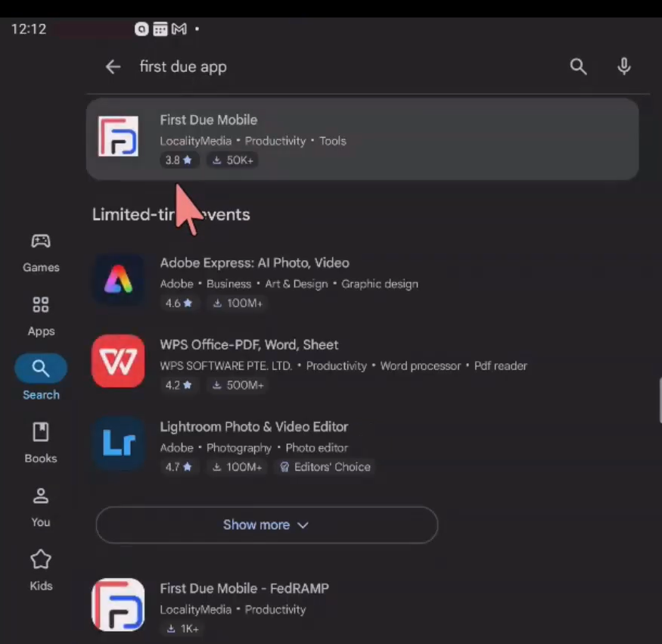The height and width of the screenshot is (644, 662).
Task: Click 100M+ downloads on Lightroom
Action: pos(238,467)
